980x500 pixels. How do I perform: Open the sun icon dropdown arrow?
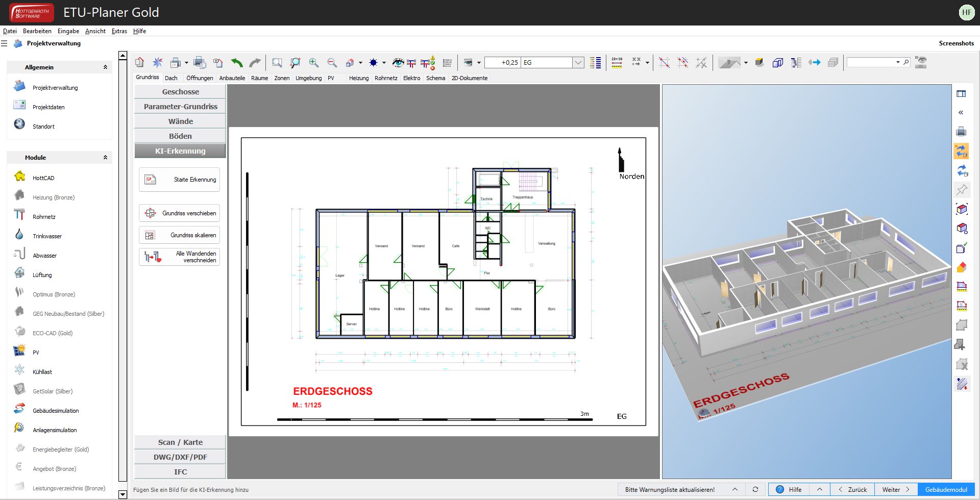(x=384, y=63)
